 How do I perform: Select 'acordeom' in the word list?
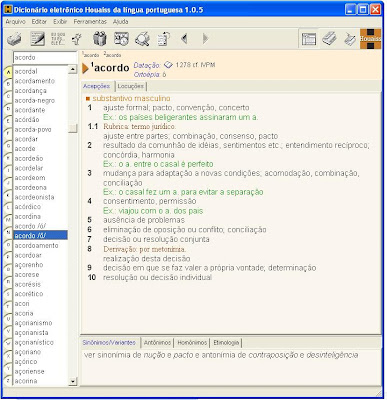[30, 178]
